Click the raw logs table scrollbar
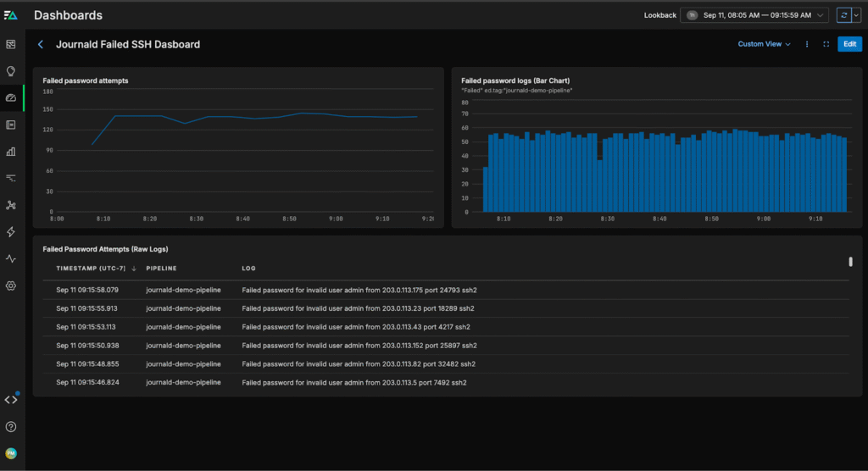The image size is (868, 471). pos(850,263)
